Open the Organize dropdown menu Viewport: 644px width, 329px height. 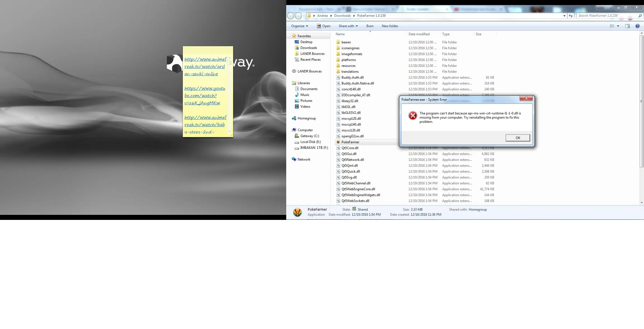299,26
